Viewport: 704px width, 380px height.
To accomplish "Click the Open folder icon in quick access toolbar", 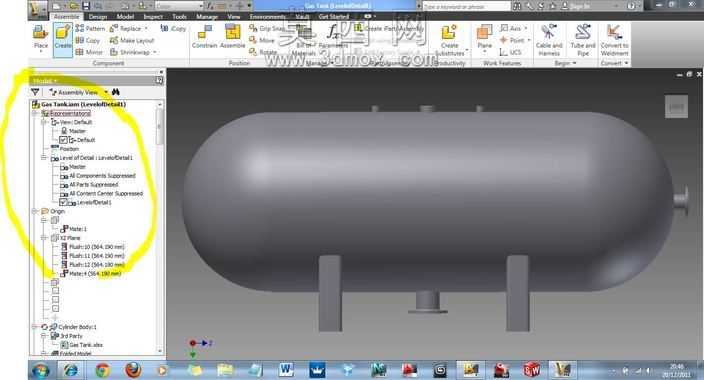I will tap(74, 6).
